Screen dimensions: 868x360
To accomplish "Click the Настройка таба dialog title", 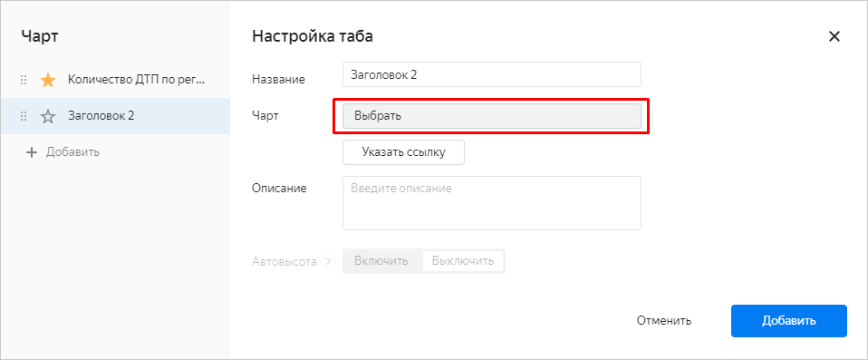I will 313,36.
